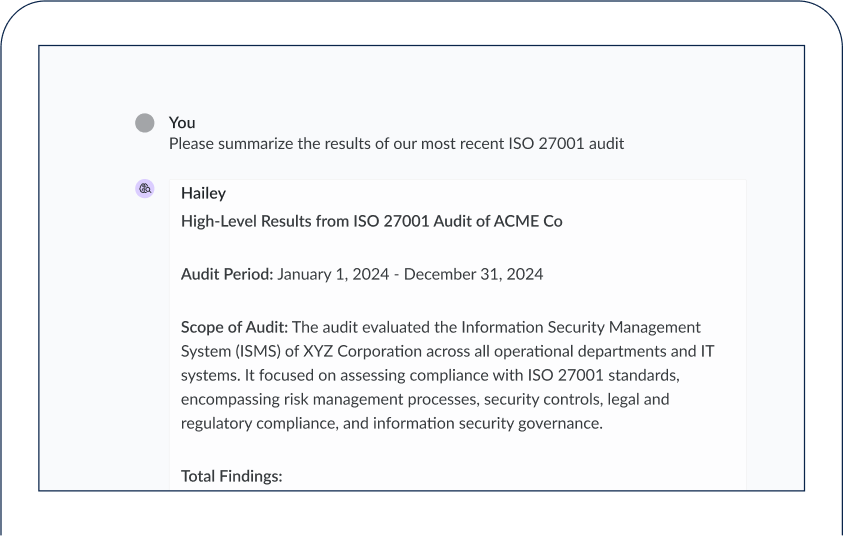The image size is (843, 536).
Task: Click the "Total Findings:" heading
Action: tap(231, 476)
